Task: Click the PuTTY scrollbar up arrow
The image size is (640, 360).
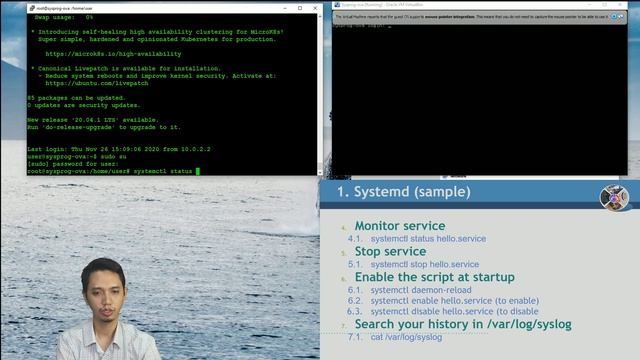Action: [320, 16]
